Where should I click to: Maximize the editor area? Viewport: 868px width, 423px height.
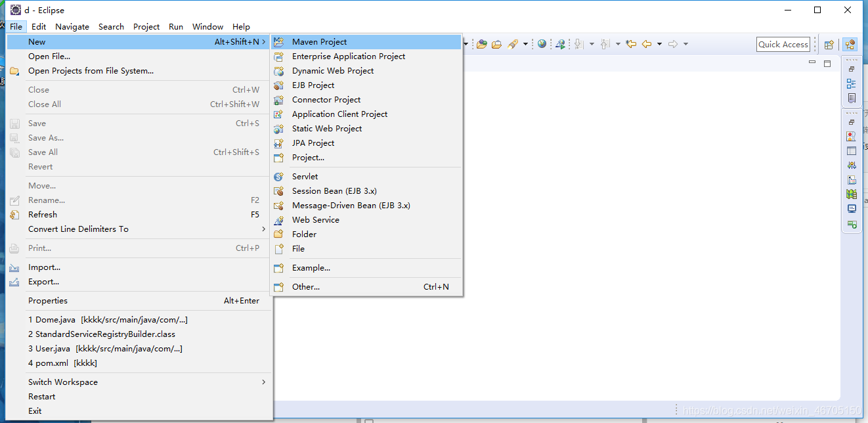coord(827,64)
